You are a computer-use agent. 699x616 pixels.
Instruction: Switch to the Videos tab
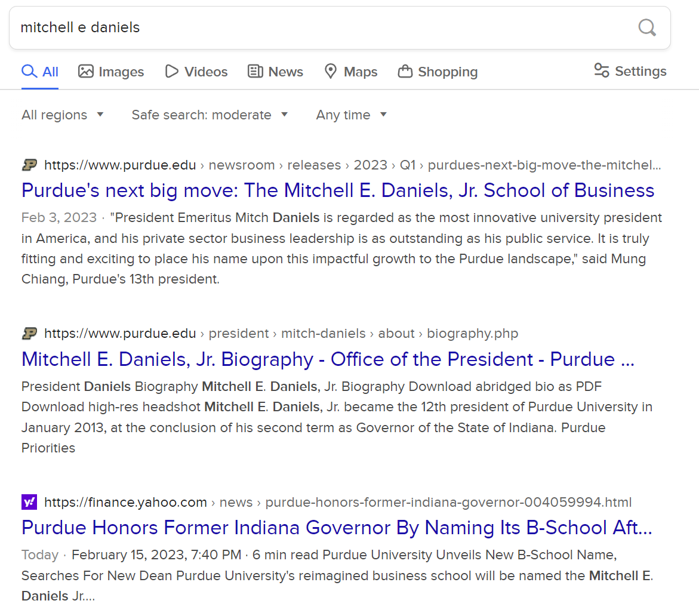(196, 72)
